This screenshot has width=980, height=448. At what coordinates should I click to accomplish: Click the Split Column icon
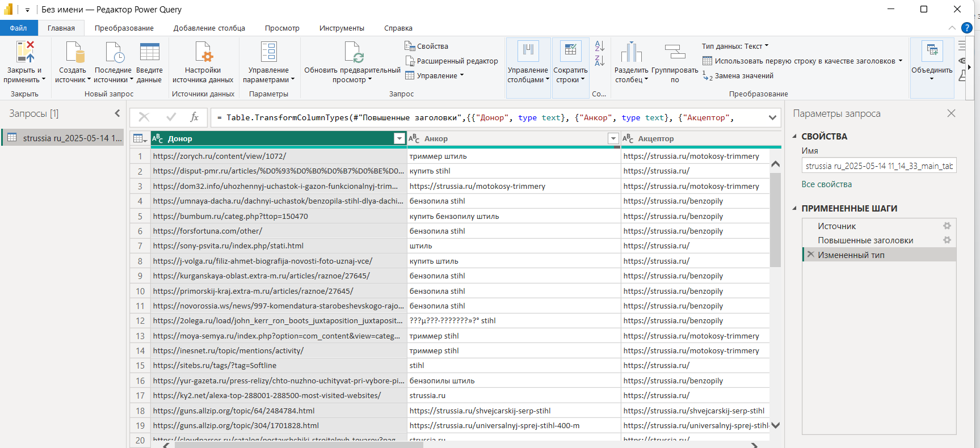631,52
